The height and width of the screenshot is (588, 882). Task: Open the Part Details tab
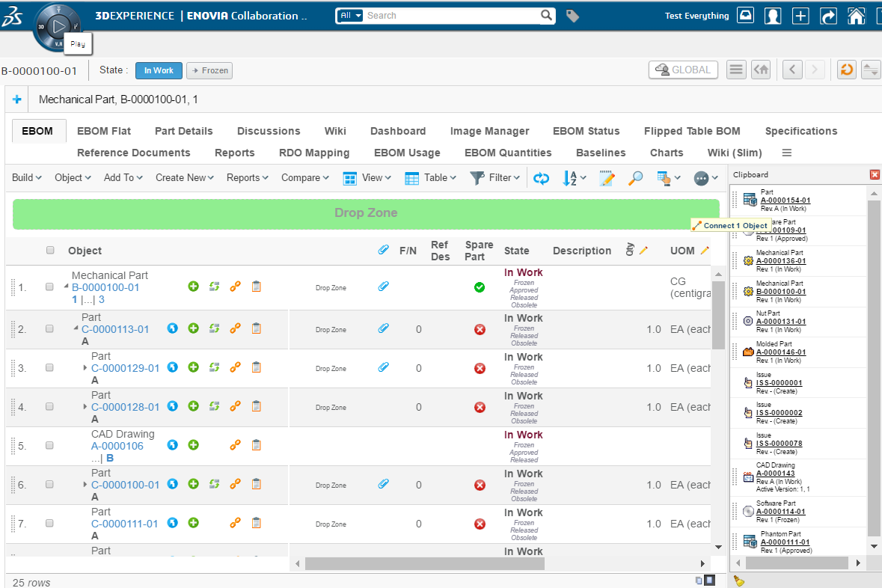click(184, 131)
